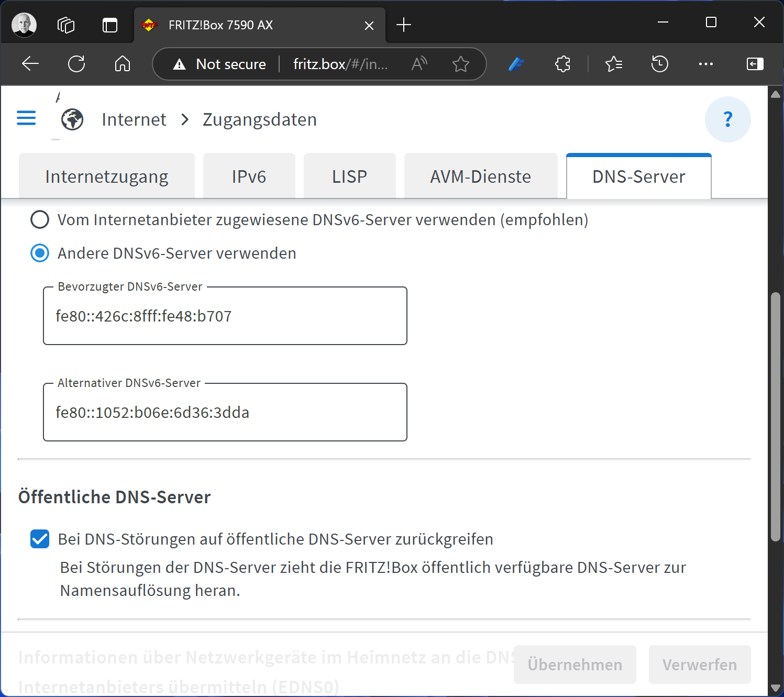This screenshot has height=697, width=784.
Task: Uncheck fallback to public DNS servers checkbox
Action: pos(40,539)
